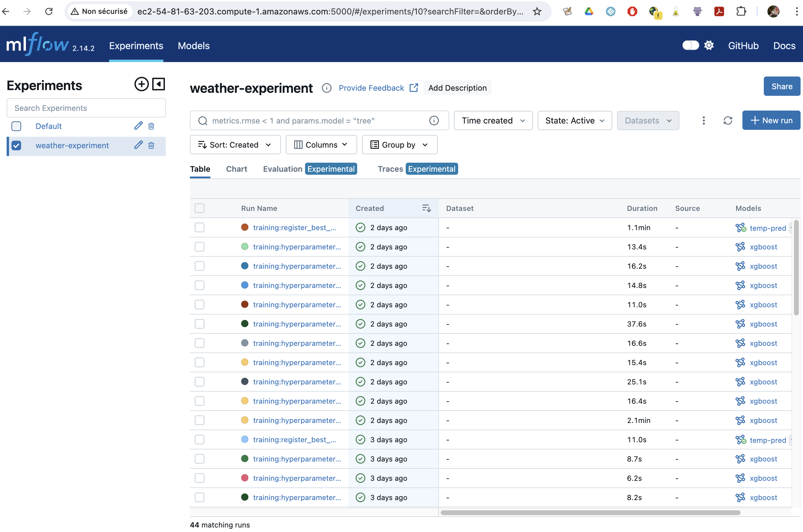803x532 pixels.
Task: Reload the browser page
Action: [49, 11]
